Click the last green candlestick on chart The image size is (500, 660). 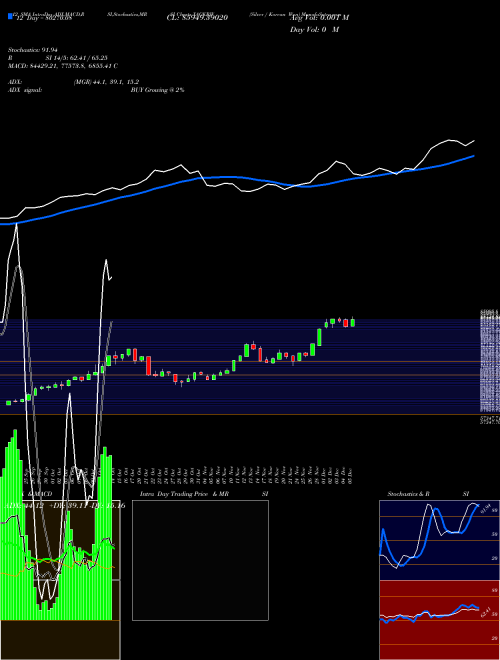(x=353, y=322)
